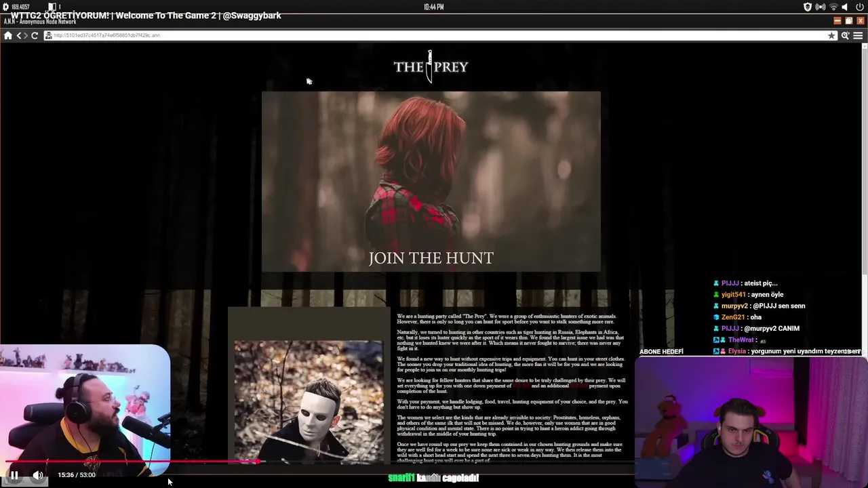
Task: Click the motion sensor signal icon
Action: tap(821, 7)
